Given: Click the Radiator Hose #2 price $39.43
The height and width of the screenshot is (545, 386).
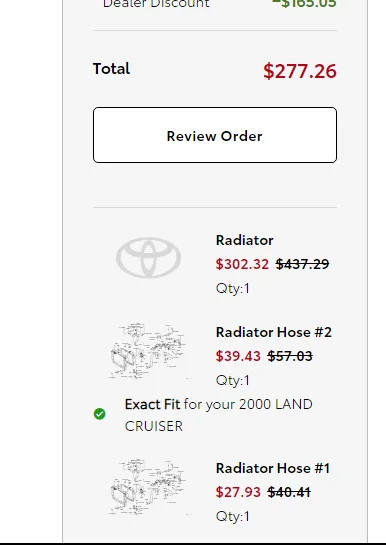Looking at the screenshot, I should pyautogui.click(x=238, y=356).
